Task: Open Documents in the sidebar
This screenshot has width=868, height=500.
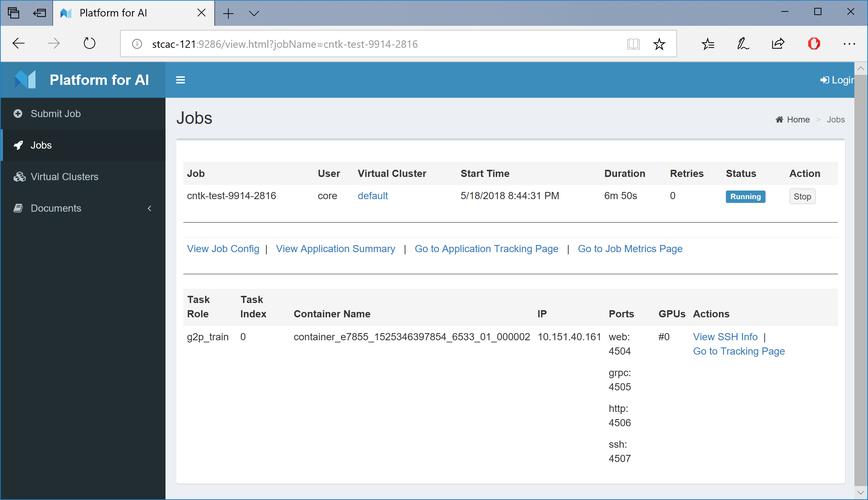Action: [x=83, y=208]
